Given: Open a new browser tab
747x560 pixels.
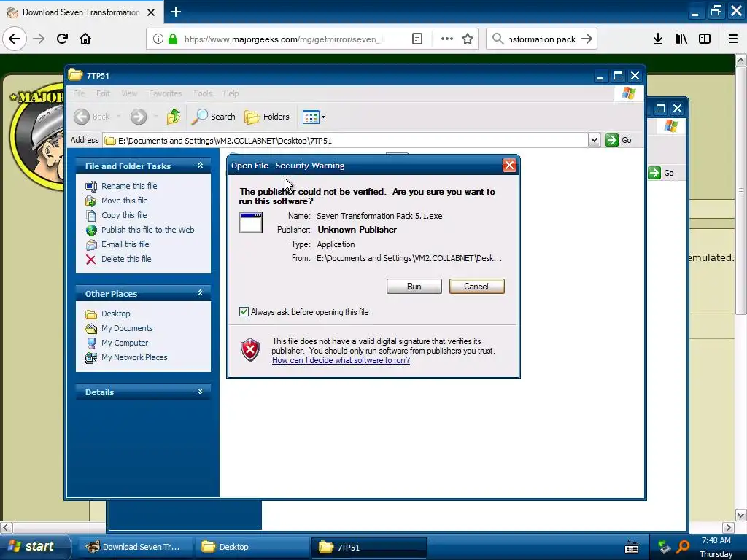Looking at the screenshot, I should click(176, 12).
